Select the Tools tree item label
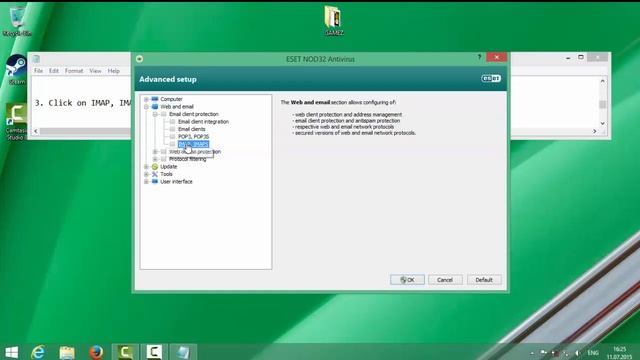The image size is (640, 360). [x=166, y=174]
